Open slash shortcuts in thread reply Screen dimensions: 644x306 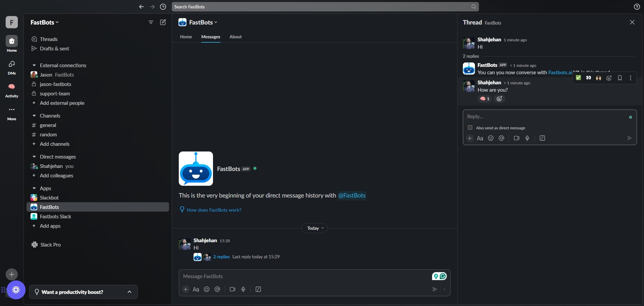pos(542,138)
